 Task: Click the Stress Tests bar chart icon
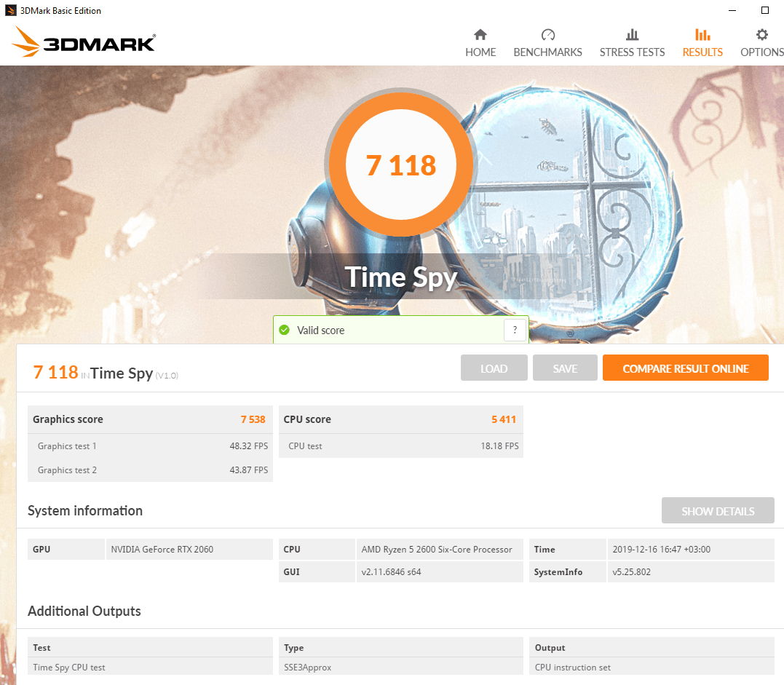[632, 34]
